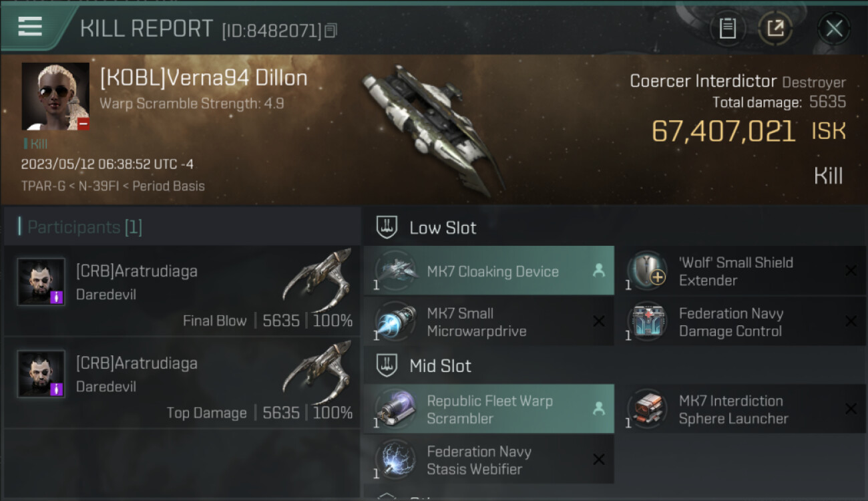Viewport: 868px width, 501px height.
Task: Click the share kill report icon
Action: point(775,29)
